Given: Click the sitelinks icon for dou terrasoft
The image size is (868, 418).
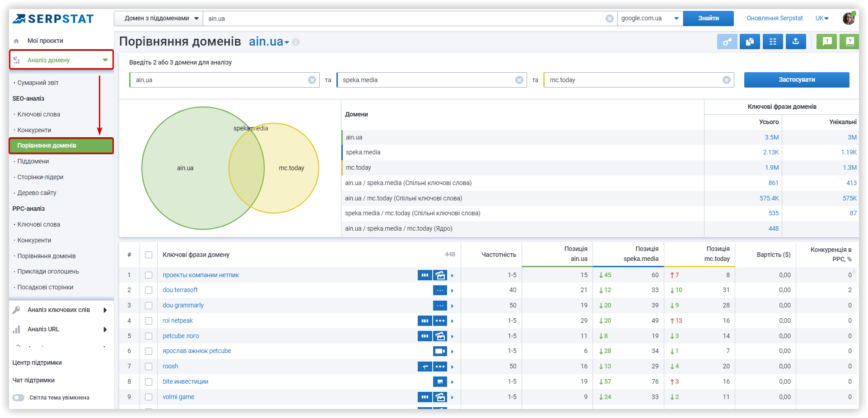Looking at the screenshot, I should (440, 290).
